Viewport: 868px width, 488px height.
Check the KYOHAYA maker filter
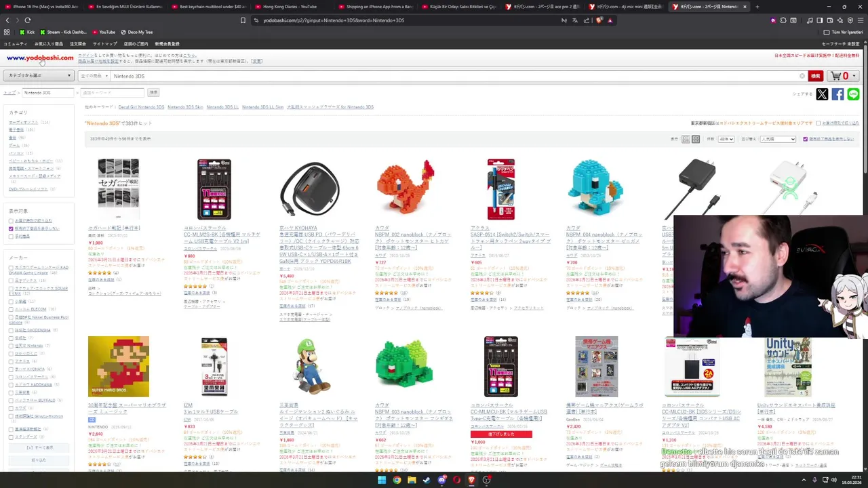pos(12,369)
